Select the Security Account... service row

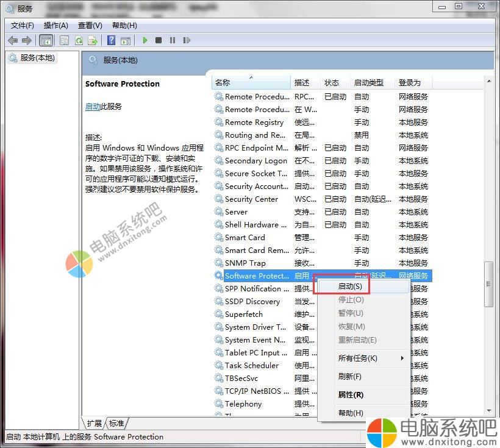(x=322, y=187)
